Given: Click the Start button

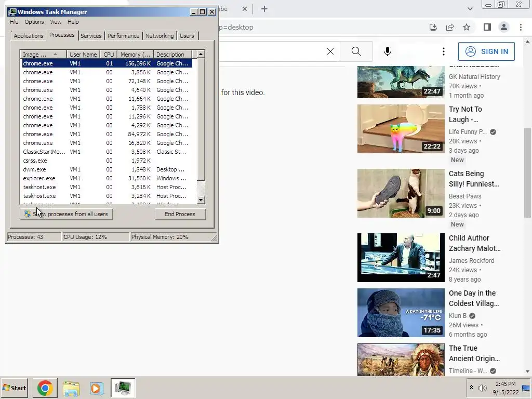Looking at the screenshot, I should 14,388.
